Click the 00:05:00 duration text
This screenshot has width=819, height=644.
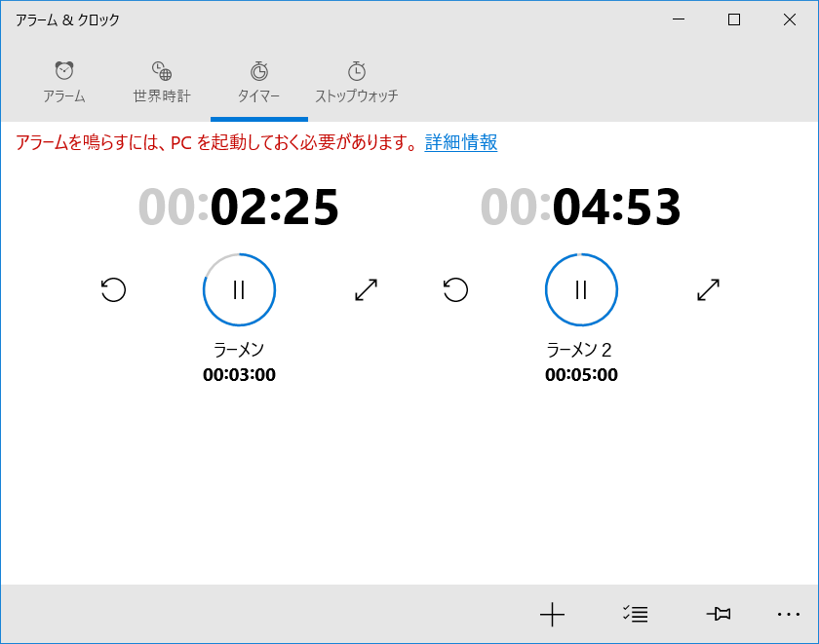[x=581, y=375]
